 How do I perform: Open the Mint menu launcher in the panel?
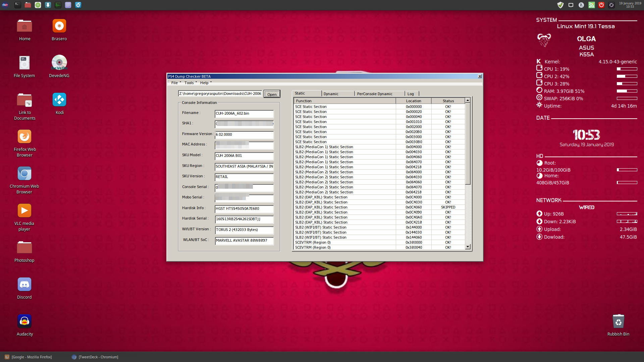[5, 5]
